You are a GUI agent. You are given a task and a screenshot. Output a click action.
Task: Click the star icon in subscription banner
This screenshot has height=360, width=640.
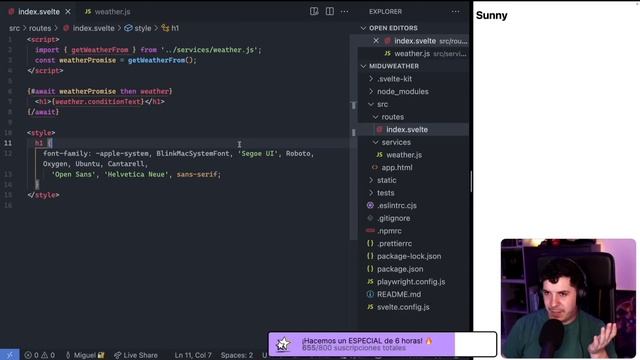point(283,344)
